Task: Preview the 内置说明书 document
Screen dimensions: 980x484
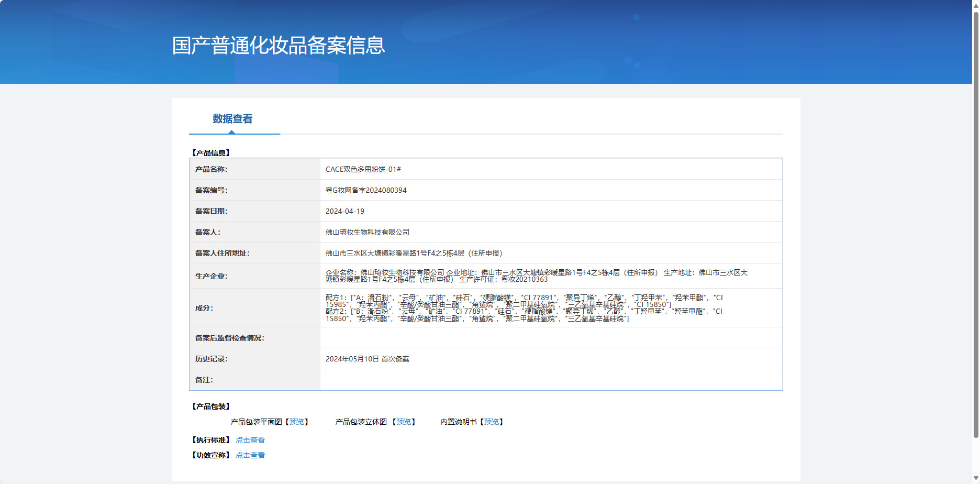Action: [x=492, y=422]
